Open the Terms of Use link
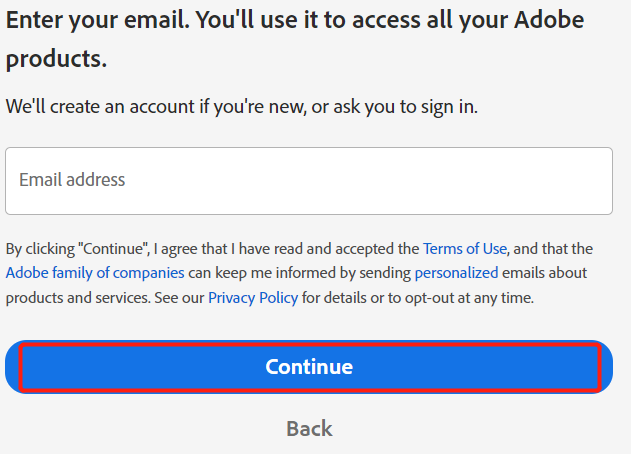This screenshot has width=631, height=454. point(465,248)
